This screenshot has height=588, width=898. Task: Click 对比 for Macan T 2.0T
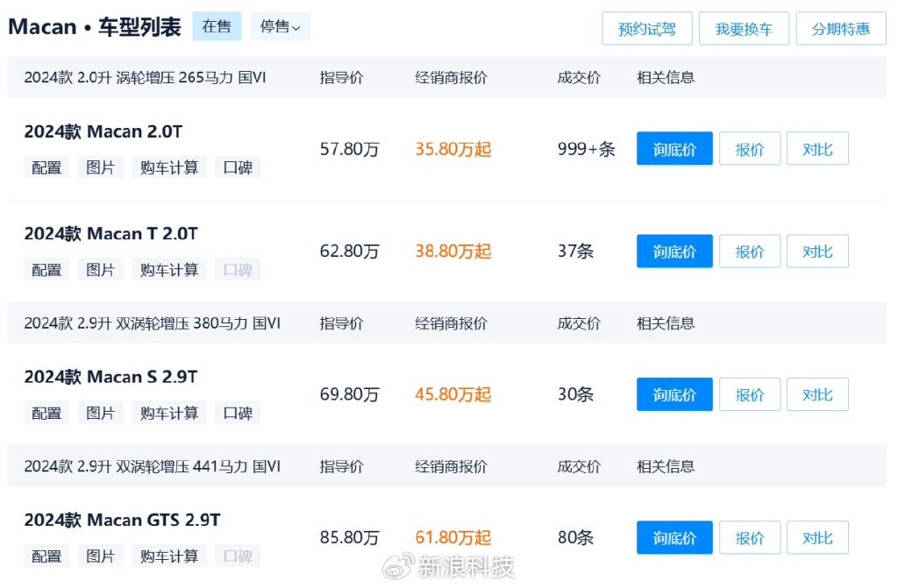pyautogui.click(x=817, y=251)
